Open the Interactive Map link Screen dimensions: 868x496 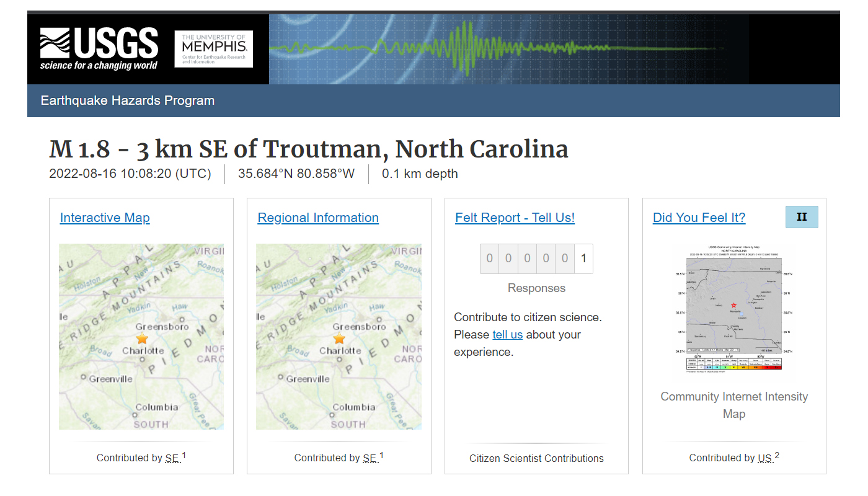105,218
